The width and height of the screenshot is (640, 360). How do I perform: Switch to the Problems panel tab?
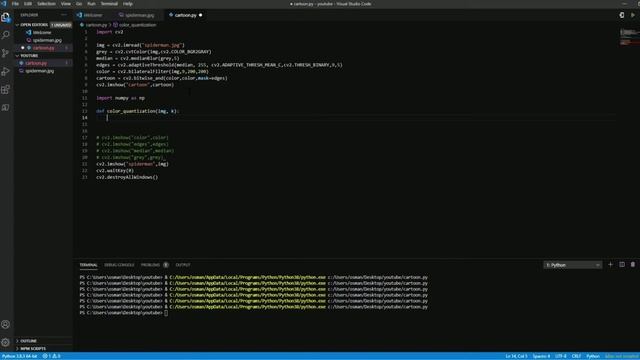[150, 265]
